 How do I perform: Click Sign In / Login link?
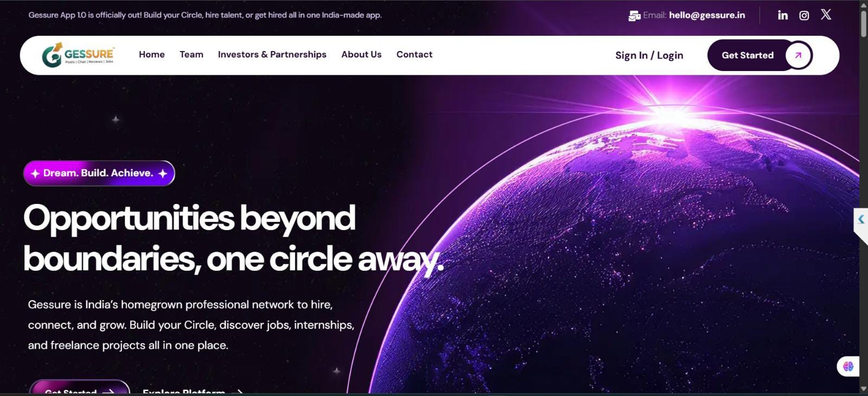pyautogui.click(x=649, y=55)
